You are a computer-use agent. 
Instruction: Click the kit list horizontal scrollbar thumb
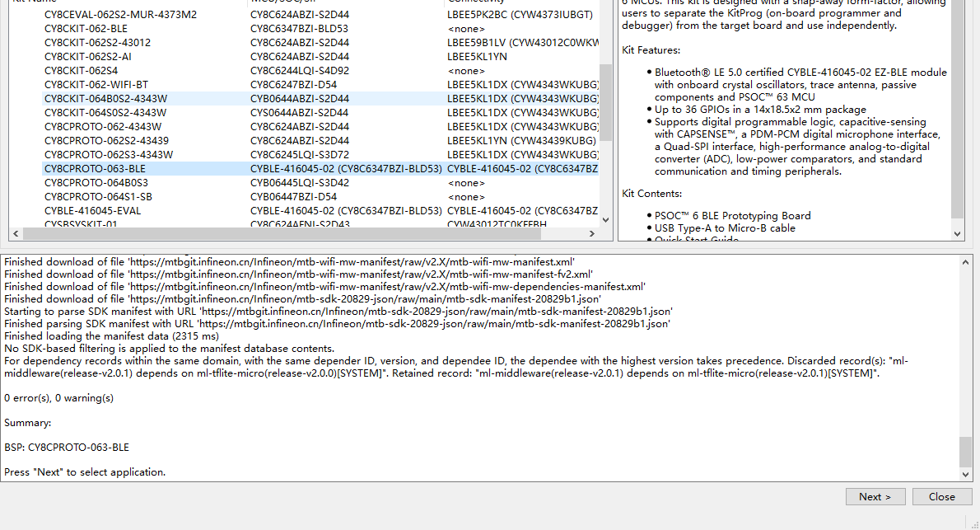pyautogui.click(x=282, y=233)
